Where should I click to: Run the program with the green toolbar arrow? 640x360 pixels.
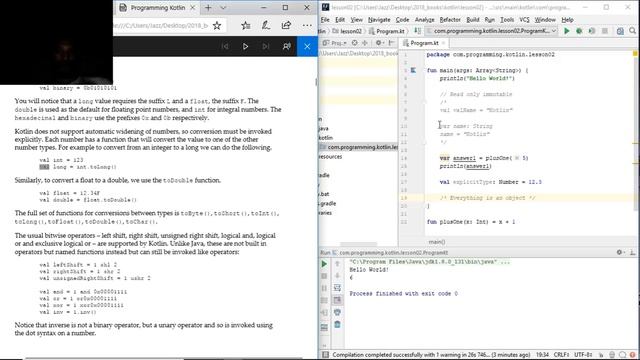(x=567, y=31)
